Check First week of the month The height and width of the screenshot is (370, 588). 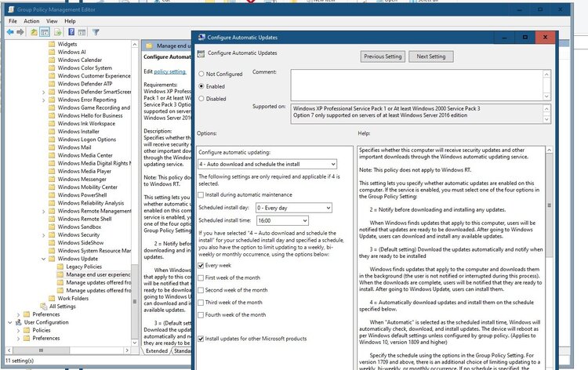(201, 277)
